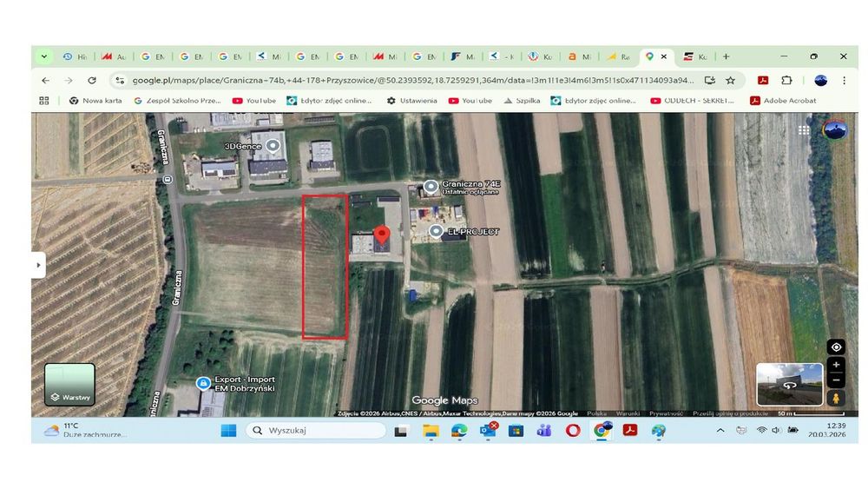Open the Google apps grid

point(804,130)
